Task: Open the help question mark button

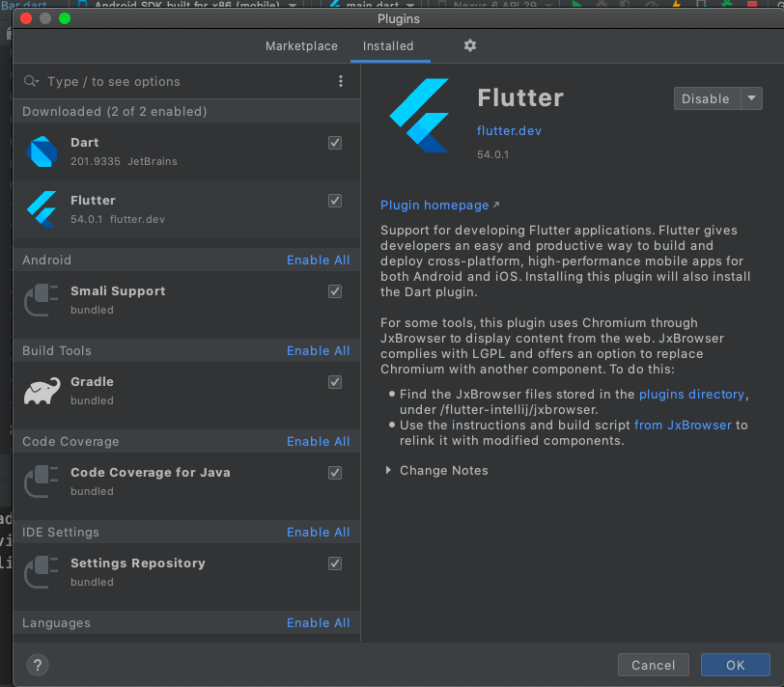Action: (x=38, y=665)
